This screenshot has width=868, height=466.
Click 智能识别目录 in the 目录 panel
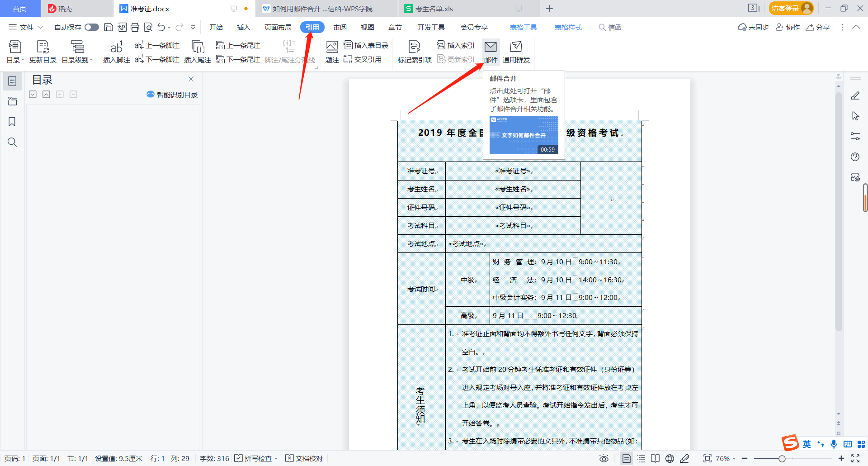(171, 95)
